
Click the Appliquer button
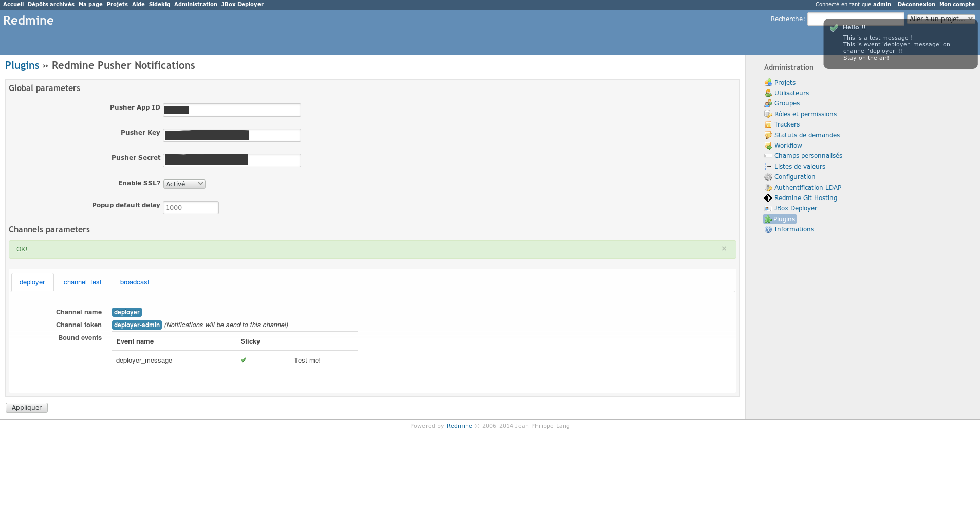[27, 408]
